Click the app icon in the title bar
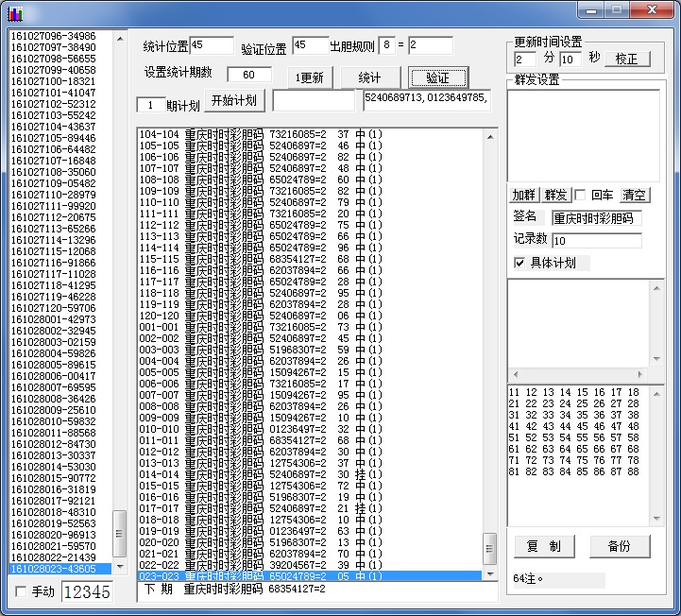 (15, 13)
